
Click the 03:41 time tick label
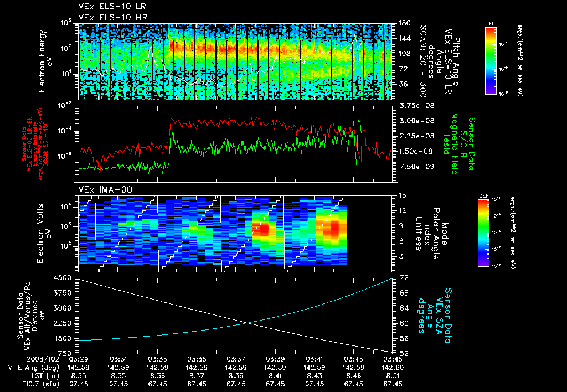point(315,359)
